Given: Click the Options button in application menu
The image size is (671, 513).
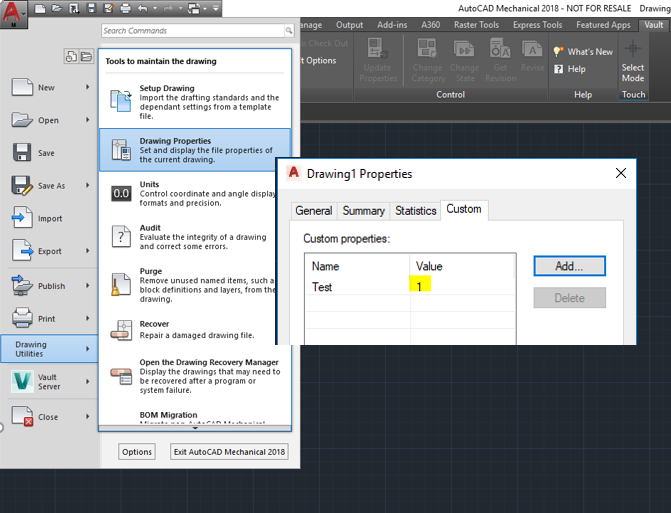Looking at the screenshot, I should pos(137,452).
